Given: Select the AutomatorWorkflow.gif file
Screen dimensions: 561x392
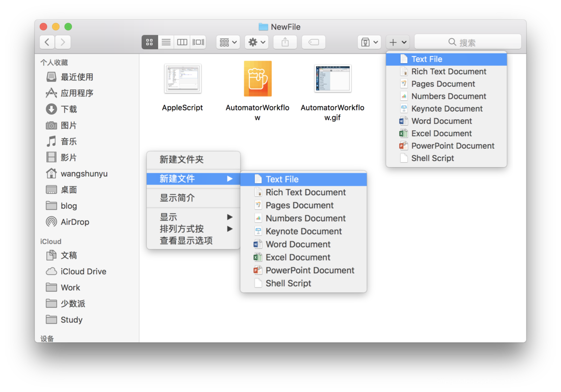Looking at the screenshot, I should pos(333,79).
